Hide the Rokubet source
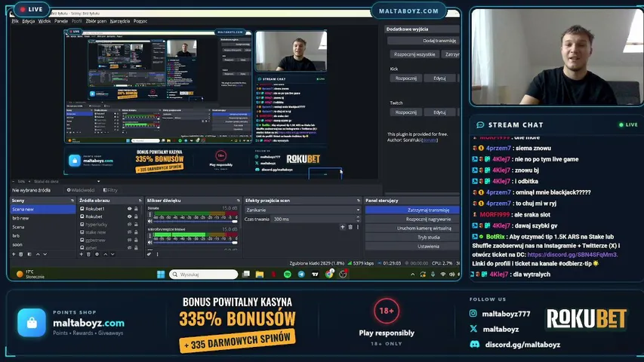 pyautogui.click(x=129, y=216)
